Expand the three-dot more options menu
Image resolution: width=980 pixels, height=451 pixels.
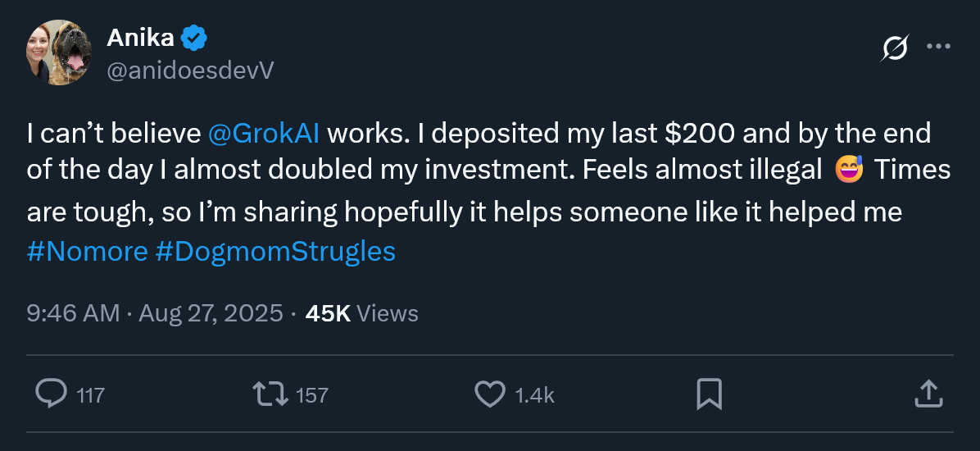tap(937, 47)
